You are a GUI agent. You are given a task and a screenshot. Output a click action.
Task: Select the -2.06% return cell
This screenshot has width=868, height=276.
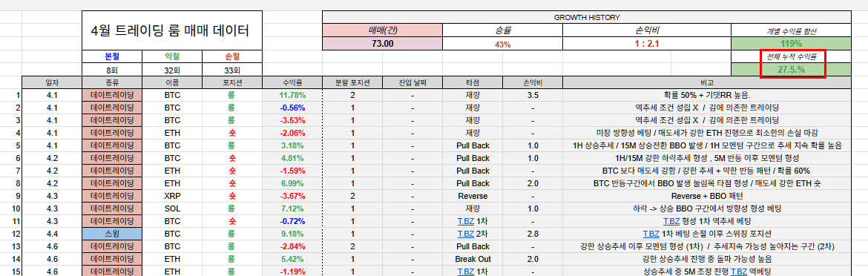point(292,133)
